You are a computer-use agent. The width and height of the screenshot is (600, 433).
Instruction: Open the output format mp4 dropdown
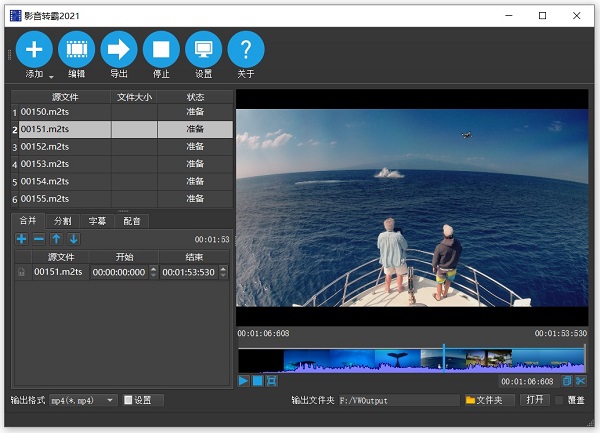coord(110,401)
